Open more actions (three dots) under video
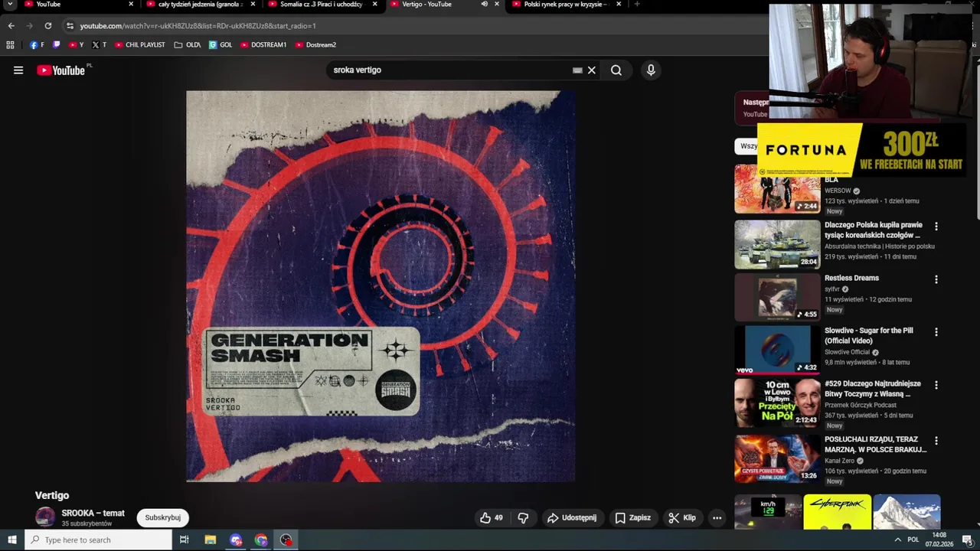The image size is (980, 551). [717, 518]
